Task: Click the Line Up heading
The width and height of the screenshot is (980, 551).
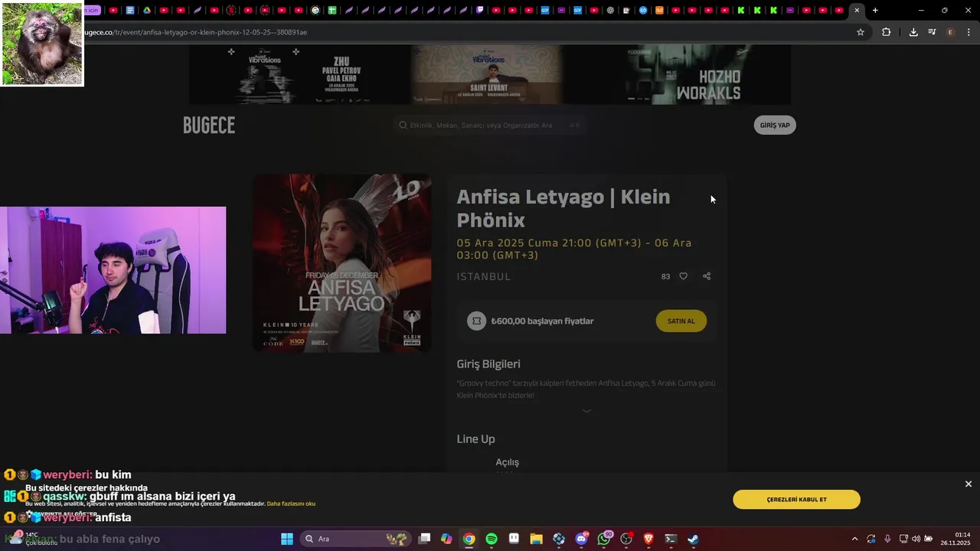Action: [476, 439]
